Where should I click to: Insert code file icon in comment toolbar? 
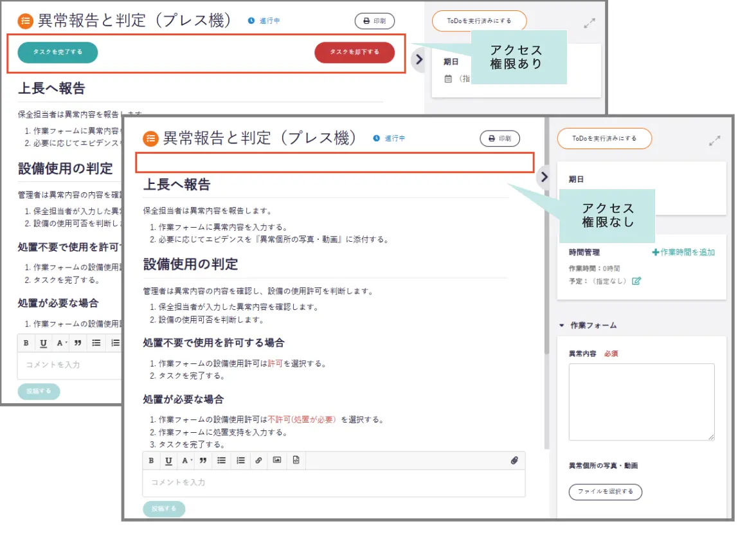pos(296,460)
